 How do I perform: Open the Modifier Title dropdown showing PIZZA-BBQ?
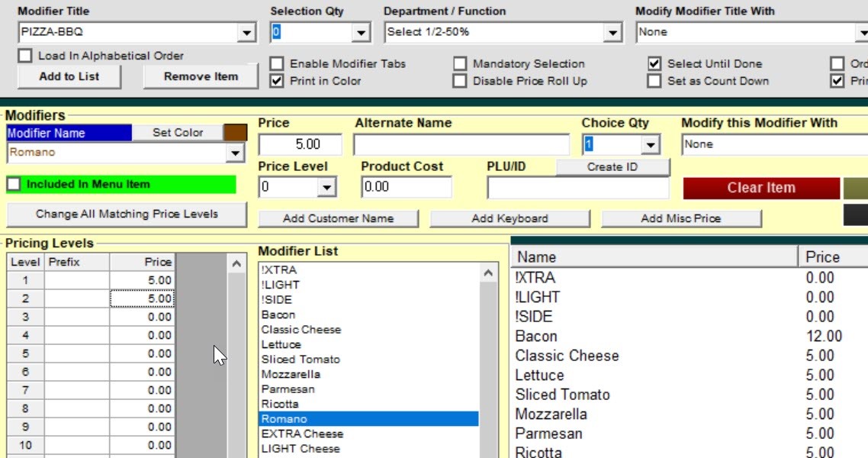tap(246, 32)
